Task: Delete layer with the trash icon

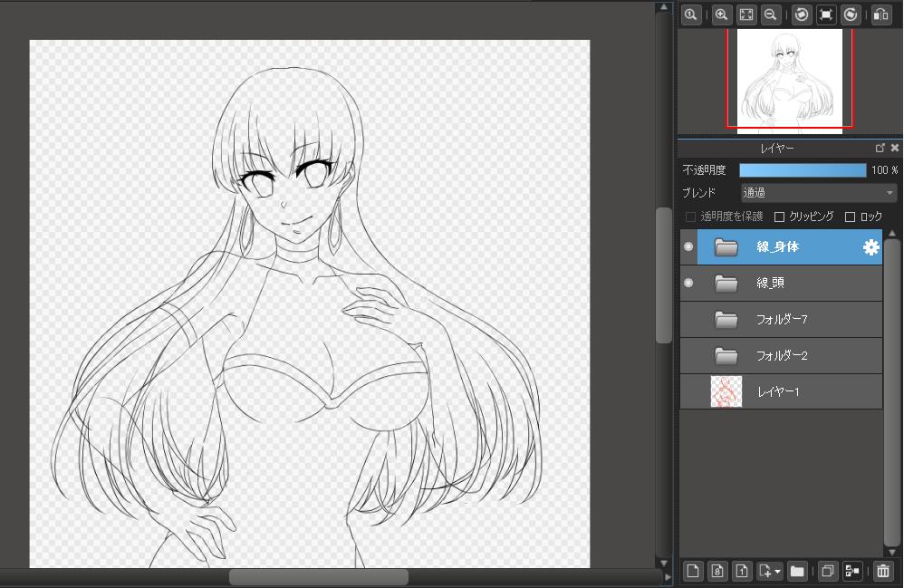Action: click(x=882, y=571)
